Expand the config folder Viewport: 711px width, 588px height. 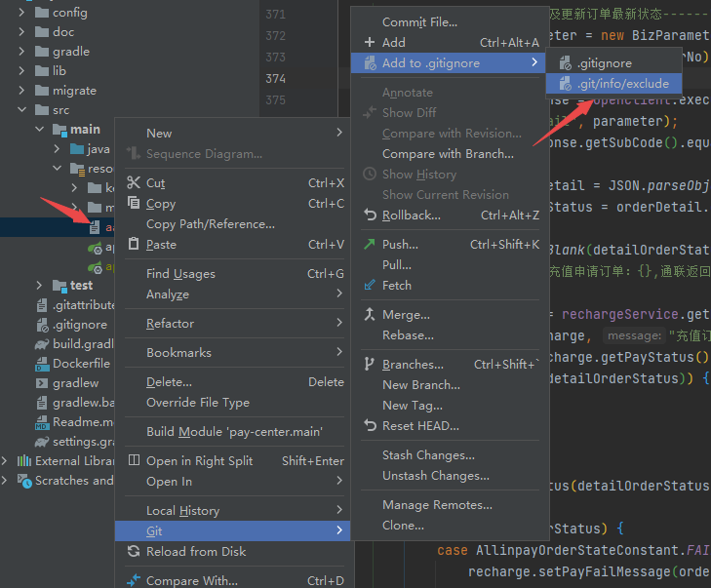(21, 13)
